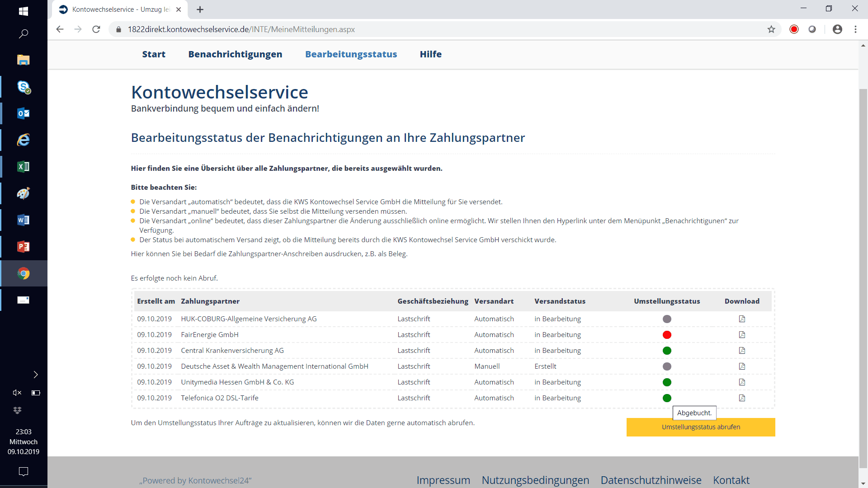Download PDF for FairEnergie GmbH row
The width and height of the screenshot is (868, 488).
pos(742,335)
